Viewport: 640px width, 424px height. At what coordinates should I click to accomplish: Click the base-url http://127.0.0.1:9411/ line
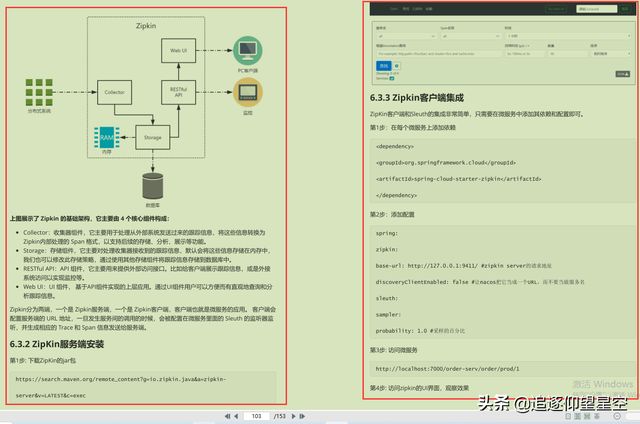(463, 266)
